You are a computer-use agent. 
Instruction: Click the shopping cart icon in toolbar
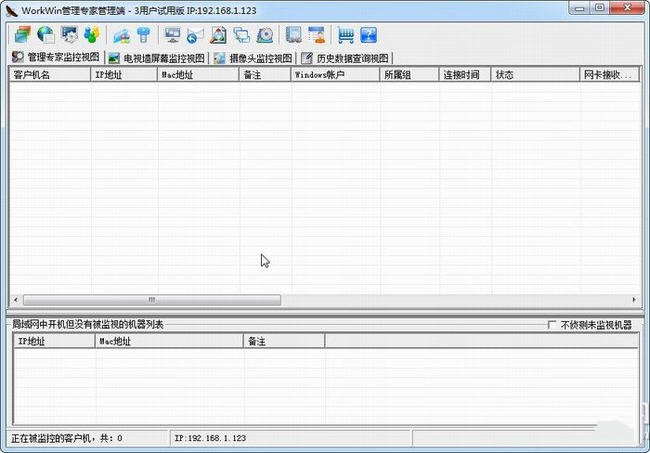pyautogui.click(x=345, y=35)
